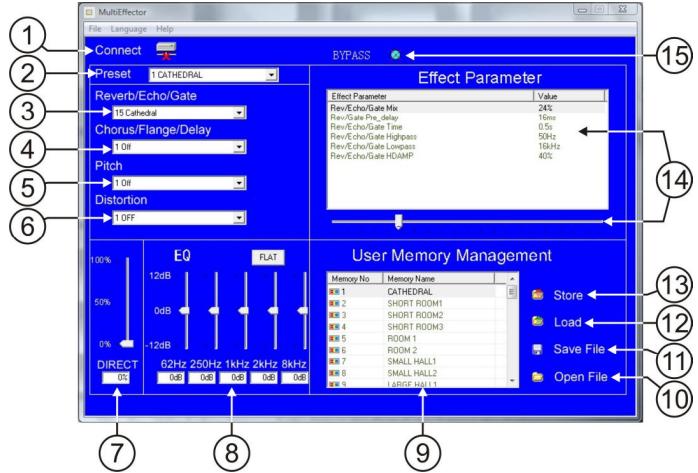
Task: Click the Connect device icon
Action: click(166, 50)
